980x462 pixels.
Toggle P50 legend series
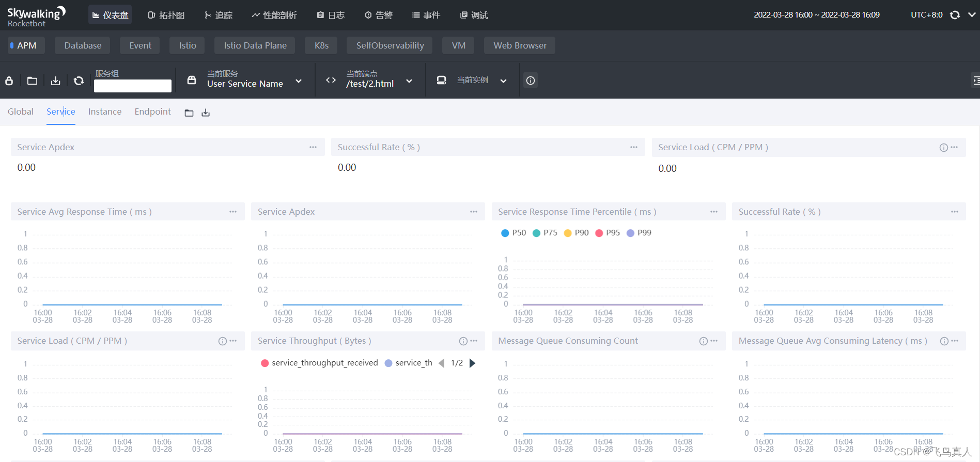[x=514, y=233]
